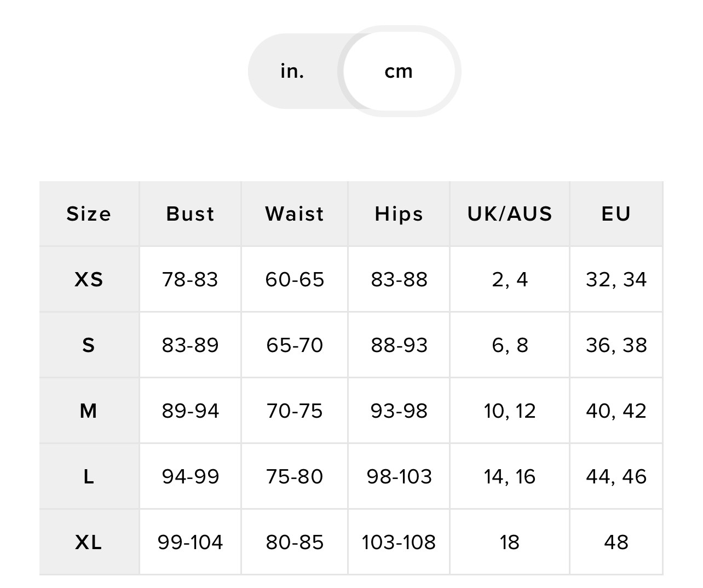Select the cm unit option
Image resolution: width=703 pixels, height=588 pixels.
point(399,71)
